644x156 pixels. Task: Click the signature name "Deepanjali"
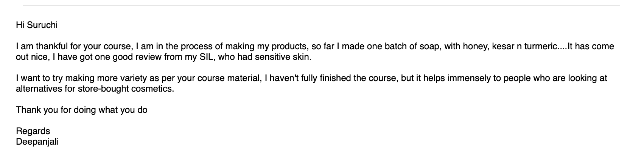coord(37,142)
